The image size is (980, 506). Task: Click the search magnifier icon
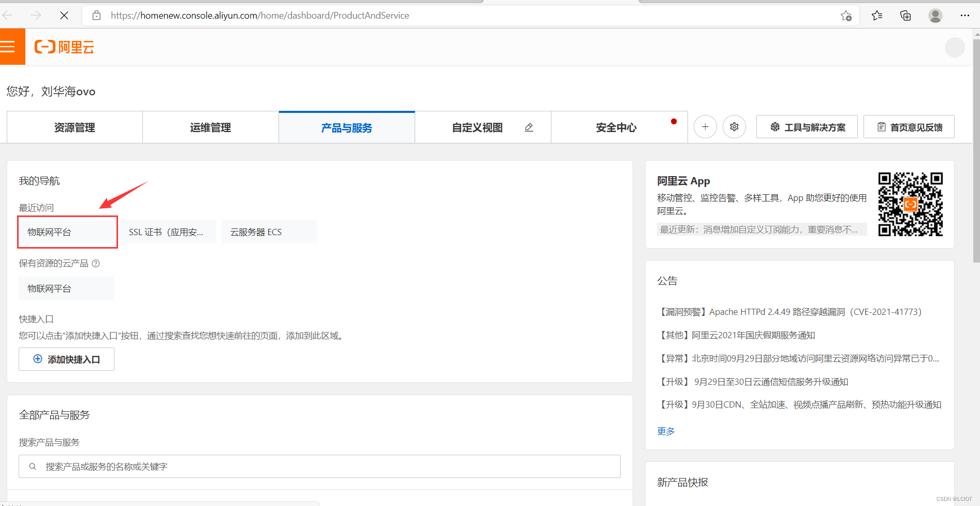click(x=33, y=467)
